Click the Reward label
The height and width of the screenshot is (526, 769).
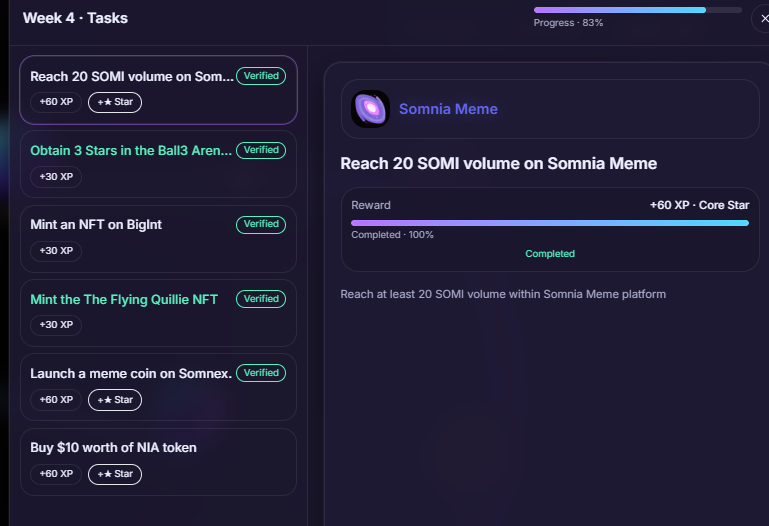pos(371,205)
